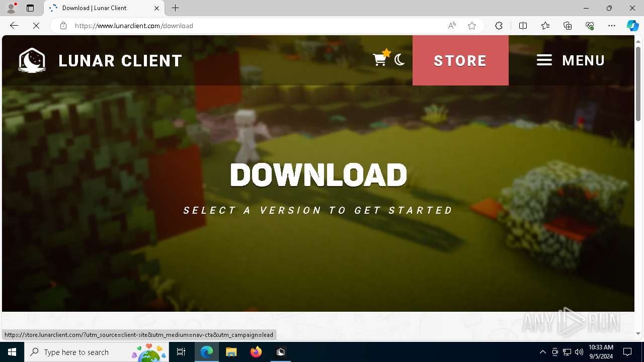Open Split screen view
The height and width of the screenshot is (362, 644).
(x=523, y=26)
